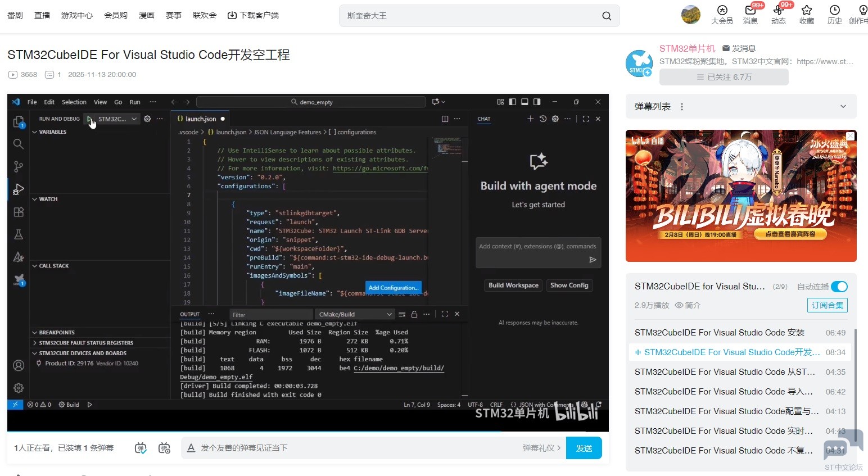This screenshot has height=476, width=868.
Task: Open chat settings gear in Chat panel
Action: 555,119
